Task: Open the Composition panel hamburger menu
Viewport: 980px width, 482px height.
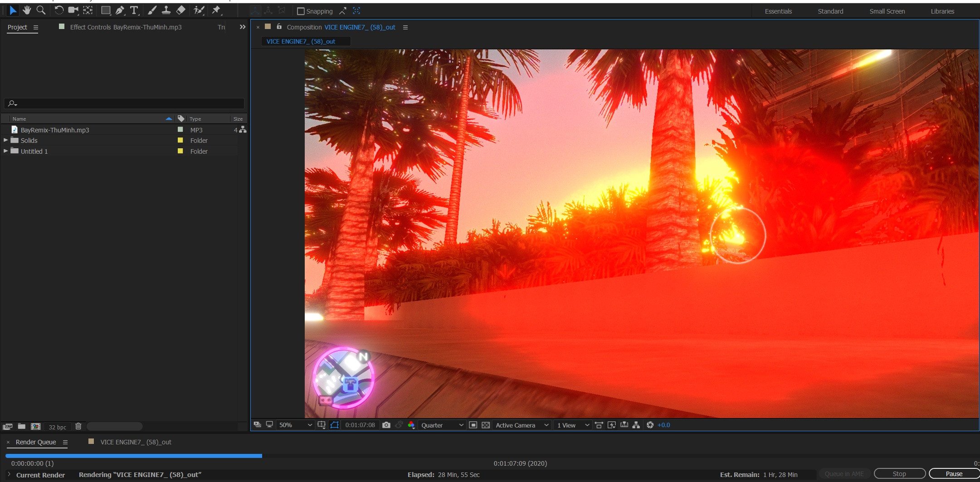Action: click(405, 27)
